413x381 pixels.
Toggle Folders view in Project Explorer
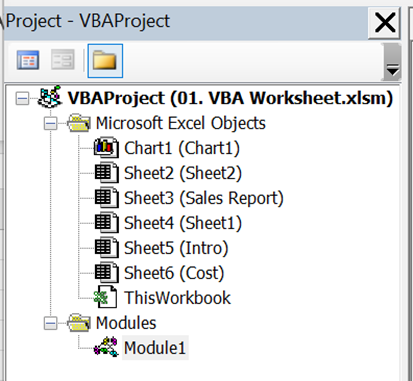105,61
